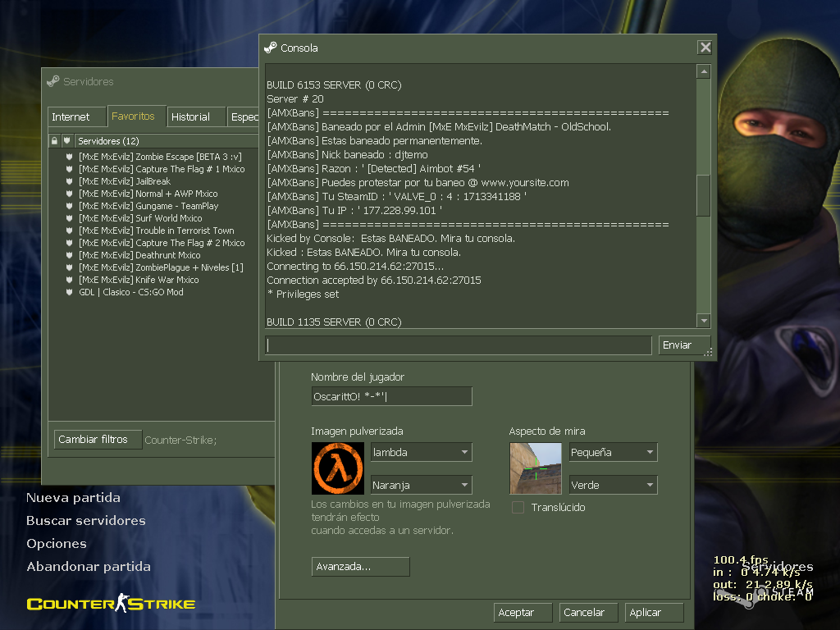Click the shield column header in the server list
Image resolution: width=840 pixels, height=630 pixels.
coord(67,141)
